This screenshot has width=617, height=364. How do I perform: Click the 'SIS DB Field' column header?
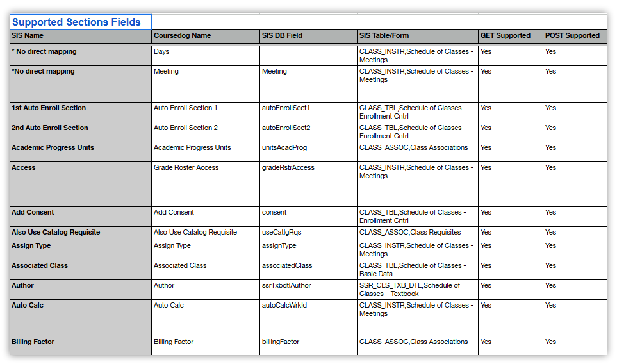309,36
